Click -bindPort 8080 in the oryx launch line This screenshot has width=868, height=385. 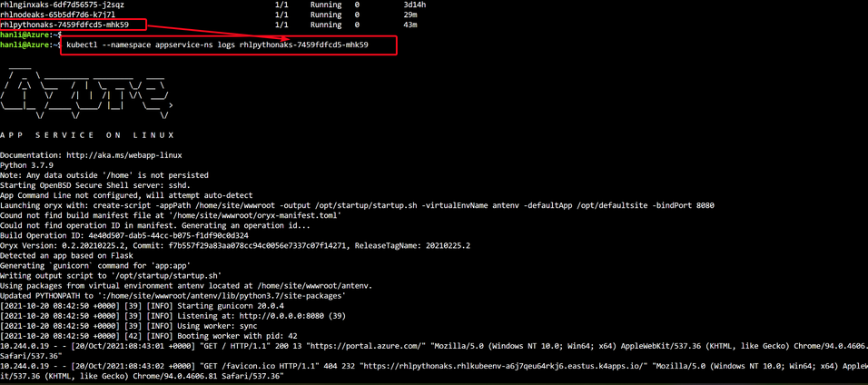click(x=684, y=205)
